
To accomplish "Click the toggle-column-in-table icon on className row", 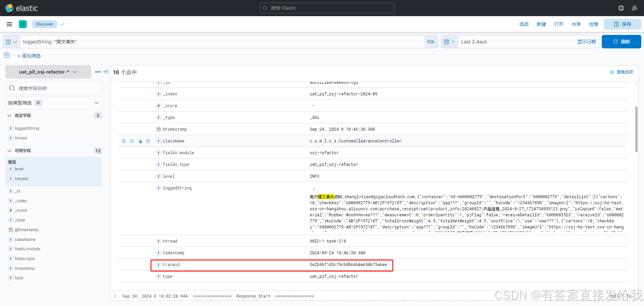I will [x=140, y=141].
